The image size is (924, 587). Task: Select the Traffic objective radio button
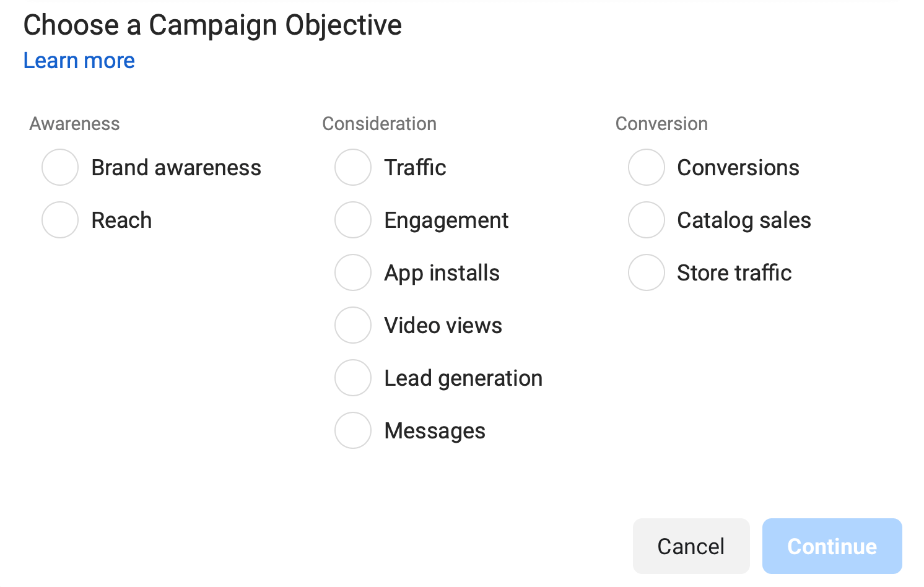353,167
